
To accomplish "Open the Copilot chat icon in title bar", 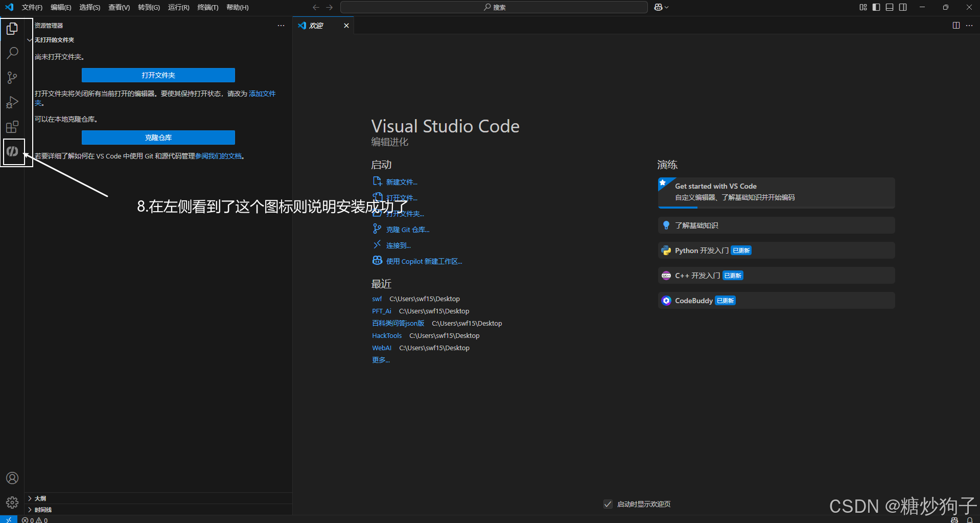I will tap(658, 7).
